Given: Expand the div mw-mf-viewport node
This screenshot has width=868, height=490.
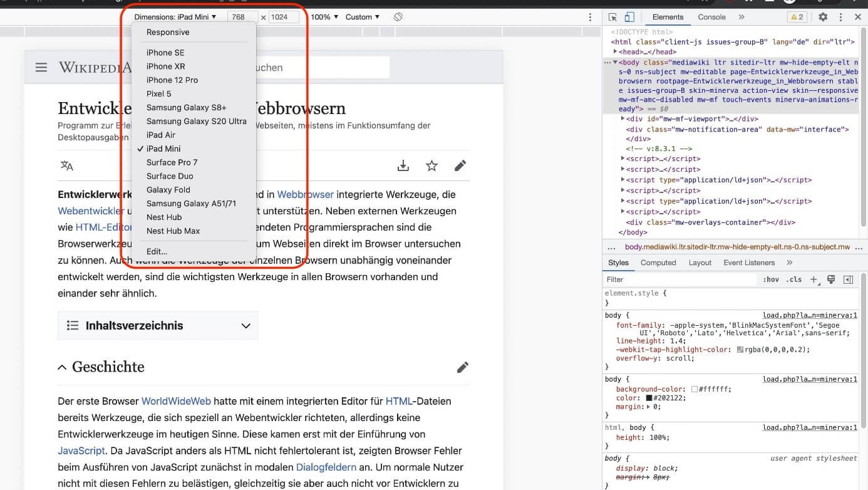Looking at the screenshot, I should pyautogui.click(x=623, y=119).
